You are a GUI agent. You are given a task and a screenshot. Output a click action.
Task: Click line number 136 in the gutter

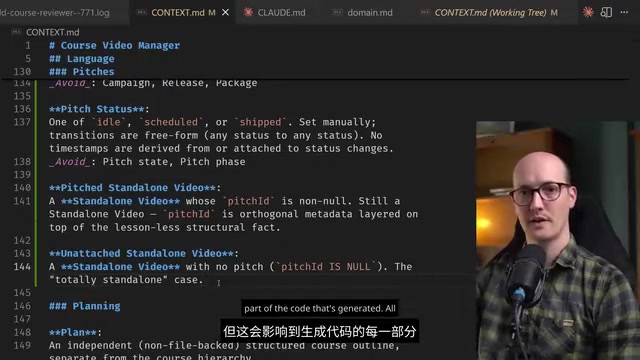click(x=22, y=109)
